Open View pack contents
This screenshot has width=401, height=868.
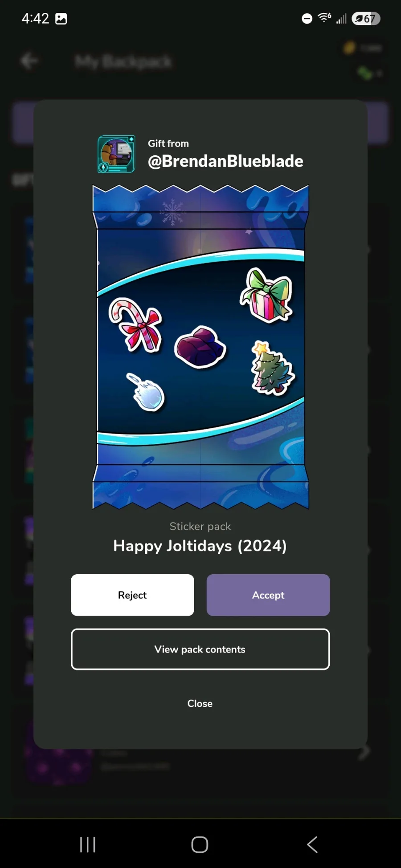(x=200, y=649)
